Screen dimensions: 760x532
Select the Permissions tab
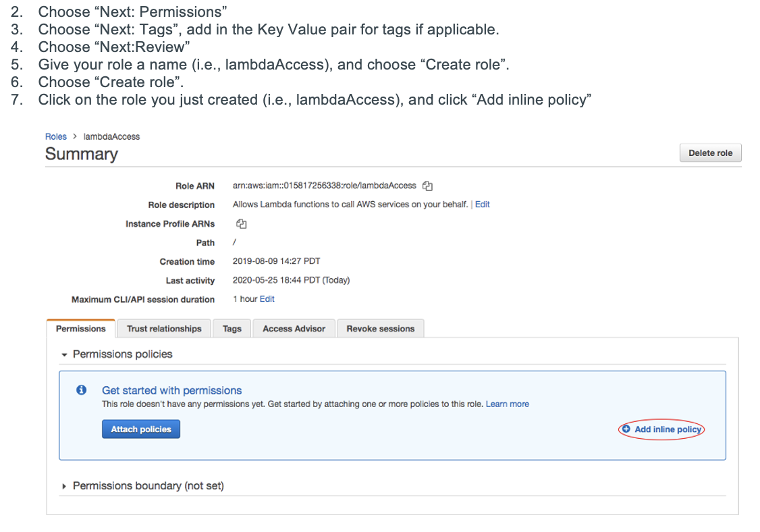81,329
